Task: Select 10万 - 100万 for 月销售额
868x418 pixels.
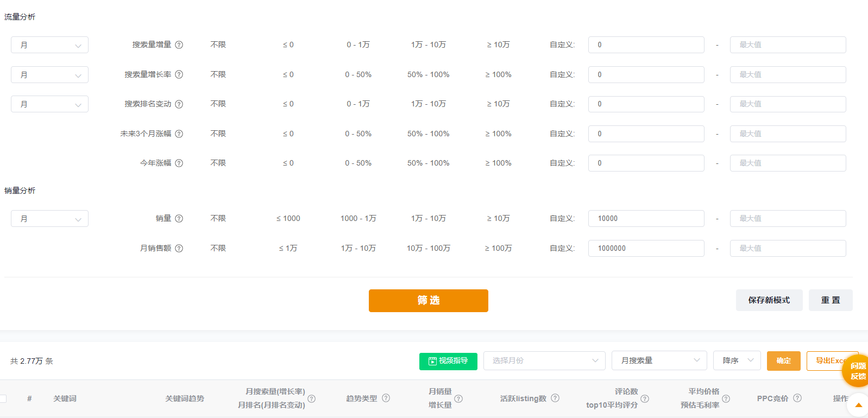Action: pyautogui.click(x=428, y=248)
